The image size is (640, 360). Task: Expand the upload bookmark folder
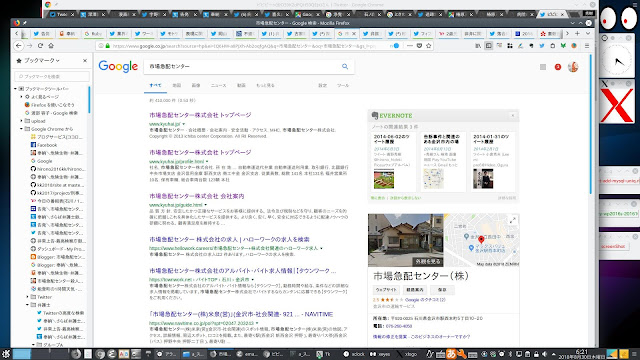pyautogui.click(x=22, y=121)
